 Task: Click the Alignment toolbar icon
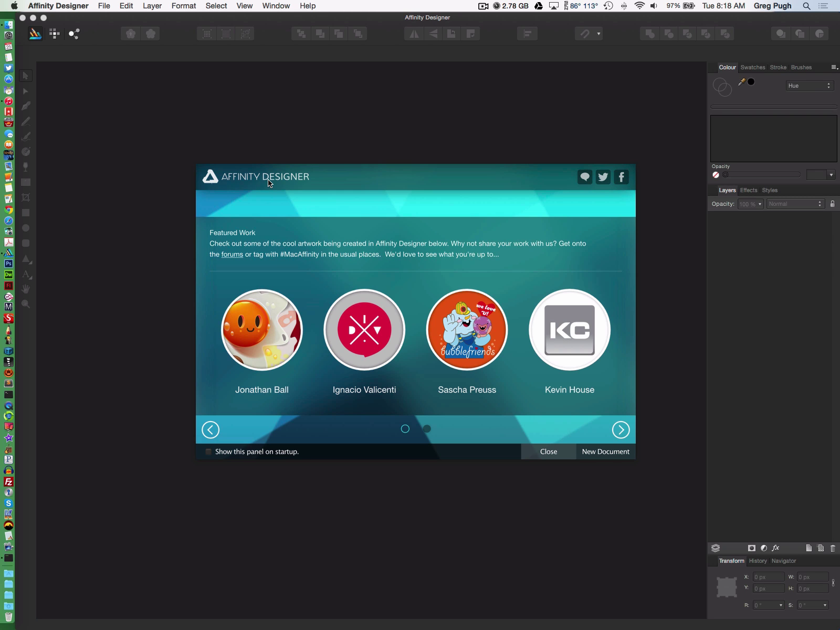[x=528, y=34]
